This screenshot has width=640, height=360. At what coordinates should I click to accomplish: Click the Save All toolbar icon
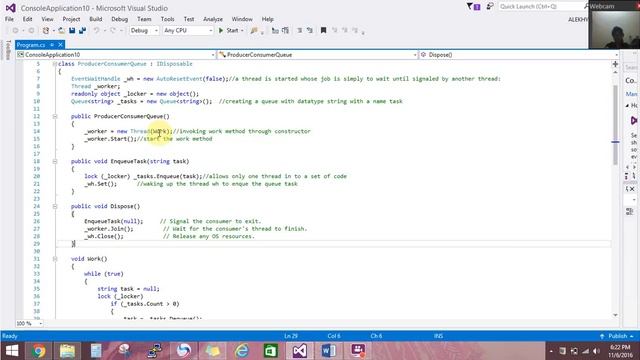[x=82, y=31]
